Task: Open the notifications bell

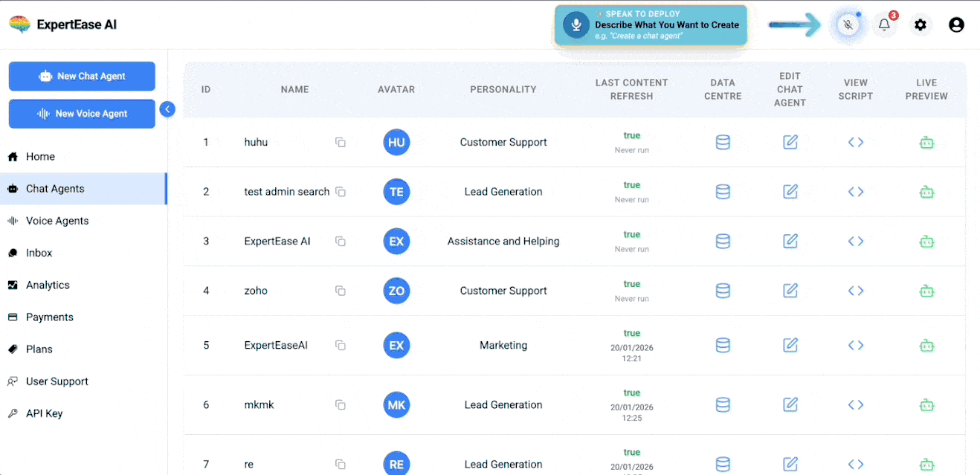Action: [884, 25]
